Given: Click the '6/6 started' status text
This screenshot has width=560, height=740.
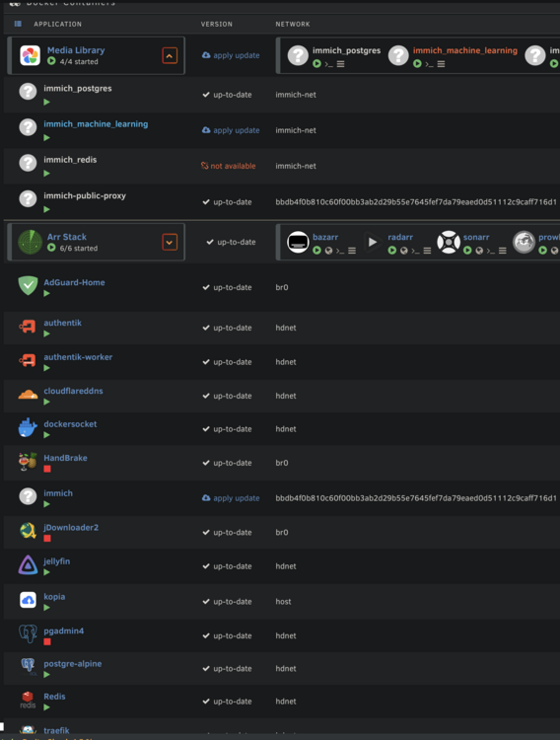Looking at the screenshot, I should 79,249.
